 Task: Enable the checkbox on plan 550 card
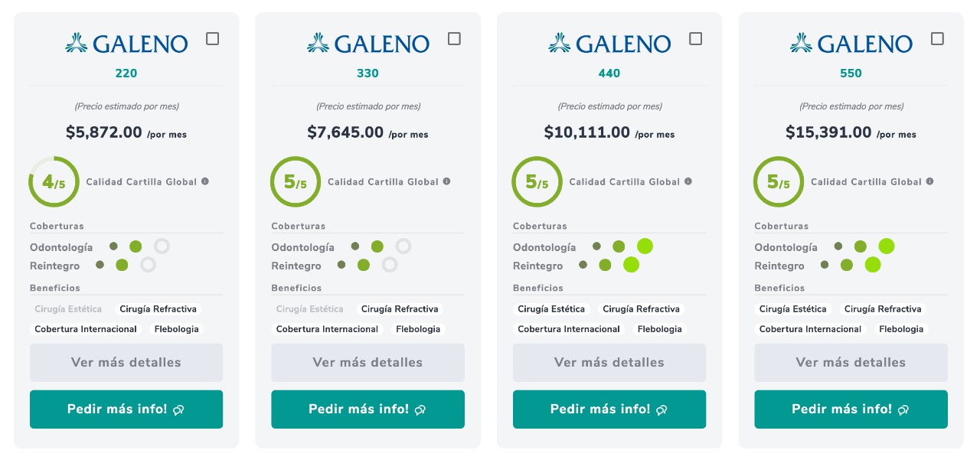937,39
